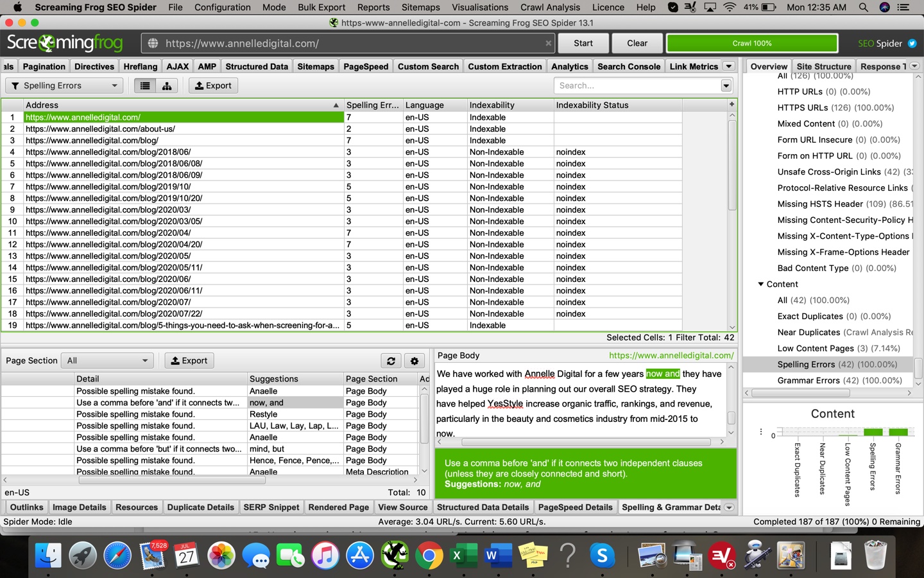Open the Wi-Fi status menu

pyautogui.click(x=730, y=7)
